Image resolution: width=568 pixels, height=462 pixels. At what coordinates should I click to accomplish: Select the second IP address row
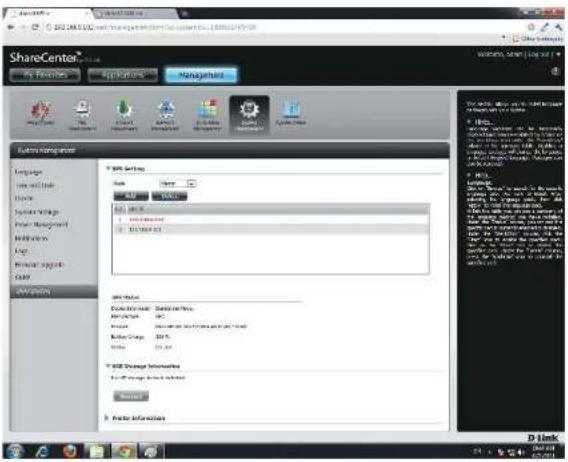click(271, 230)
